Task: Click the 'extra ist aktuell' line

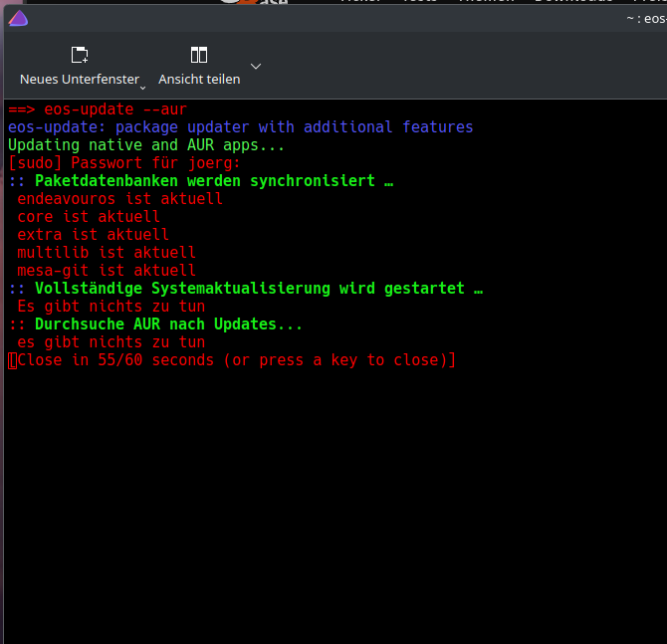Action: pos(93,234)
